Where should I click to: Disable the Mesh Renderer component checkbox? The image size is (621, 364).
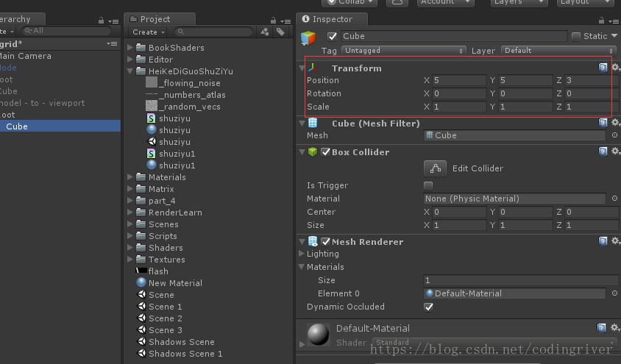pos(325,242)
